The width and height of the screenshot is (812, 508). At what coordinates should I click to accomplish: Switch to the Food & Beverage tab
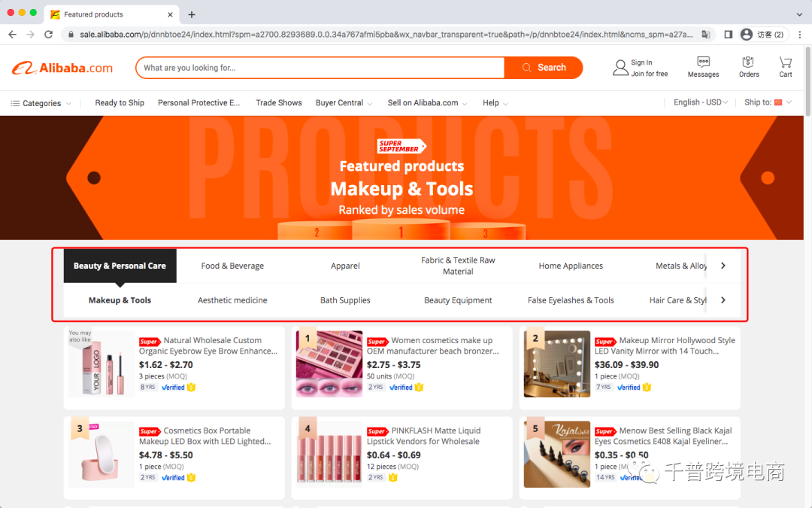click(232, 266)
